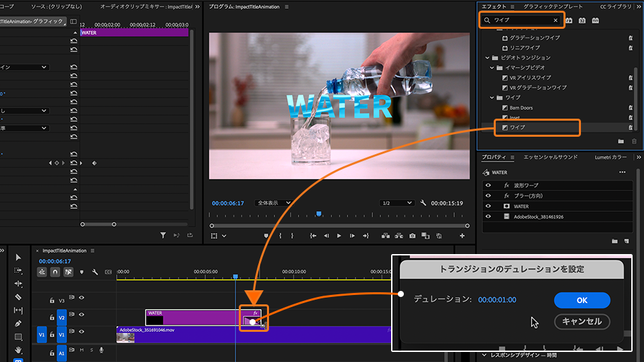Switch to the グラフィックテンプレート tab
The width and height of the screenshot is (644, 362).
tap(553, 7)
